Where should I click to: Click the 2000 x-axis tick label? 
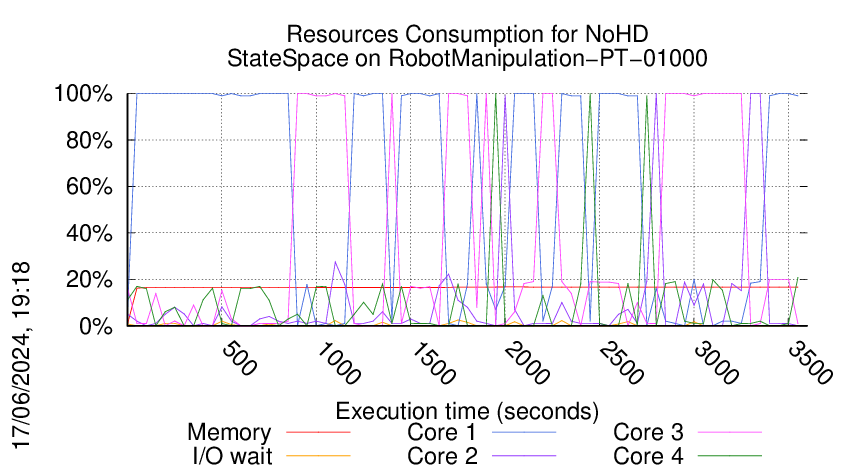tap(526, 363)
